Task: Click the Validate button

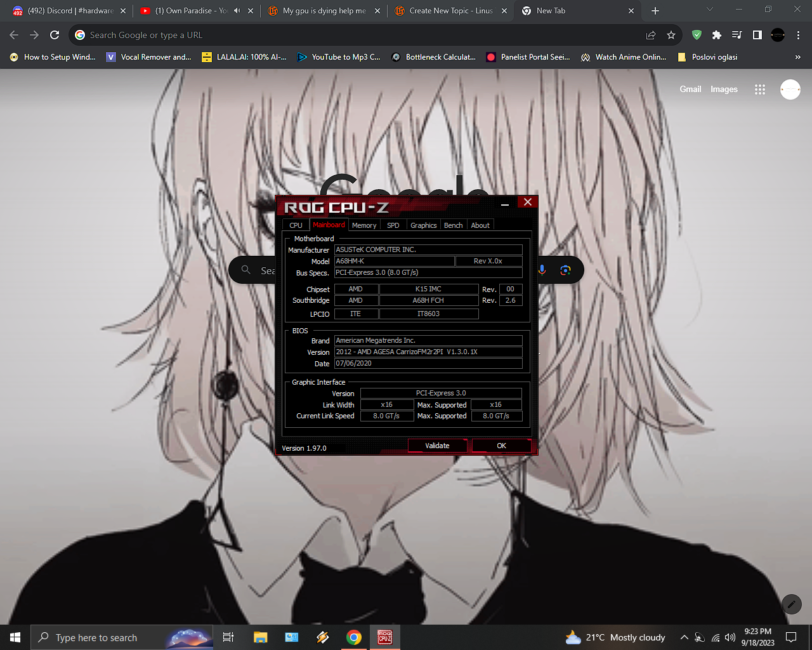Action: (437, 446)
